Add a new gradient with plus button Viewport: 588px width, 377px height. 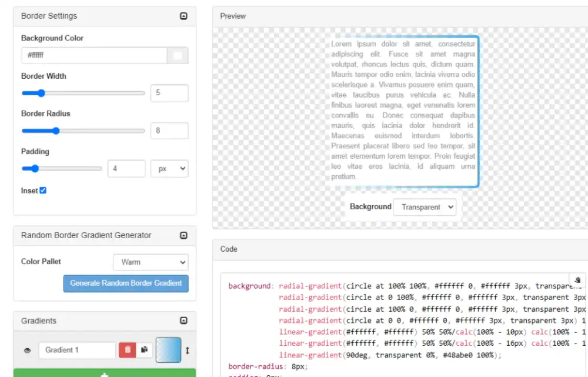click(x=105, y=373)
